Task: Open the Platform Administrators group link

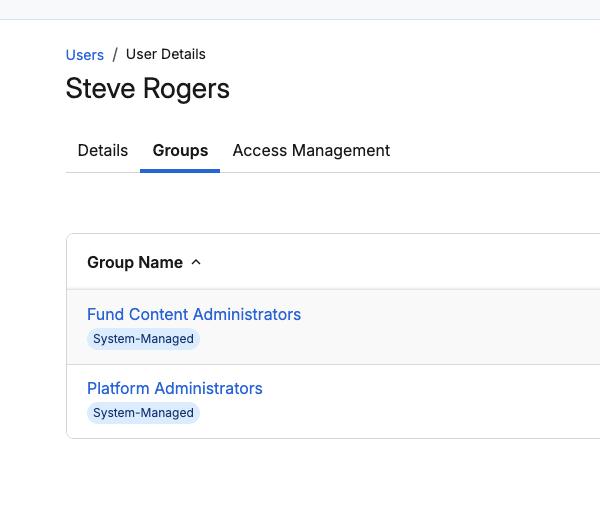Action: (x=175, y=388)
